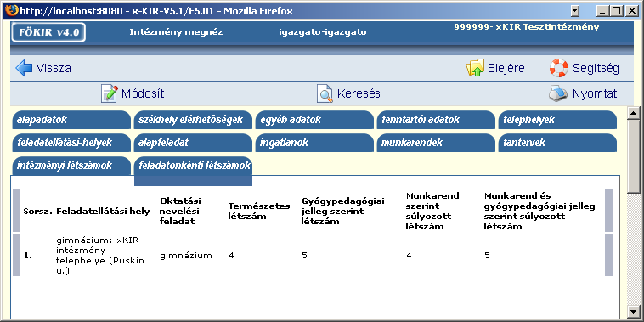Switch to the munkarendek tab
Viewport: 644px width, 322px height.
[x=436, y=143]
